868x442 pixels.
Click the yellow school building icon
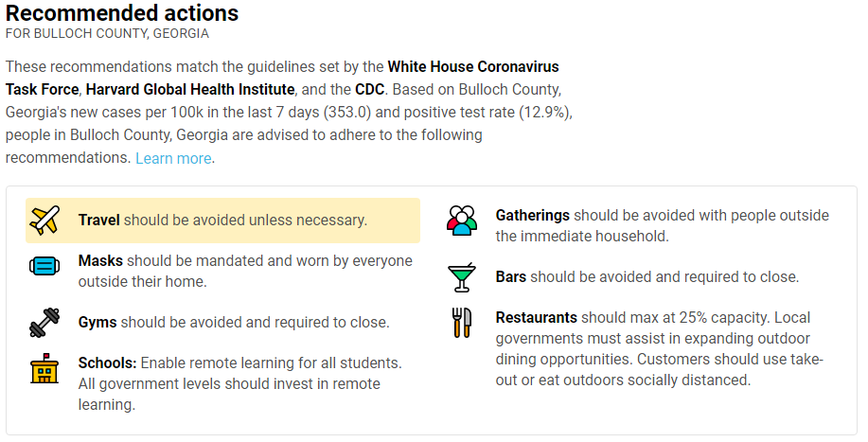click(x=44, y=368)
